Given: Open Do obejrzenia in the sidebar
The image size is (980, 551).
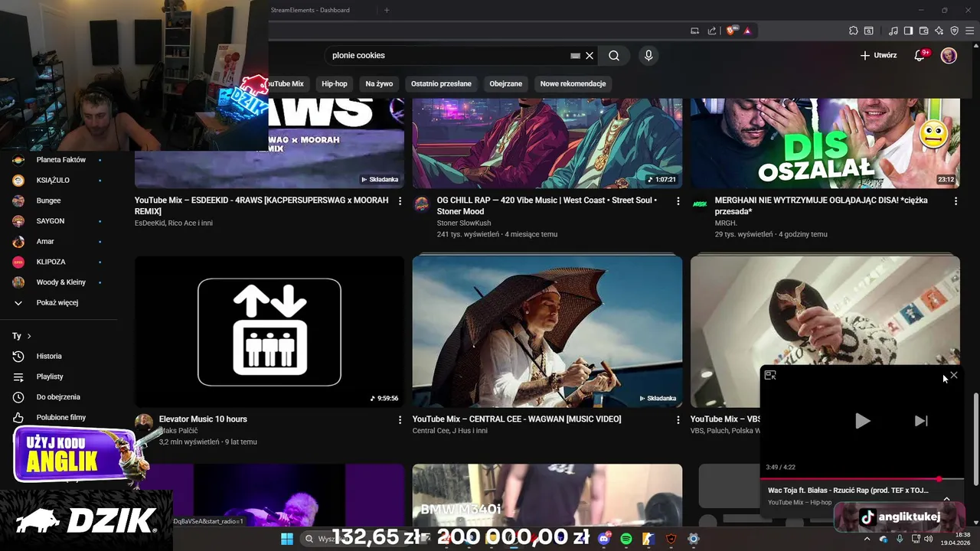Looking at the screenshot, I should 59,396.
